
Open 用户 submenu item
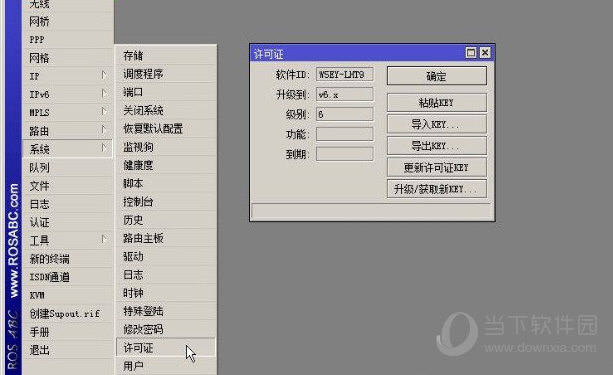pyautogui.click(x=166, y=366)
